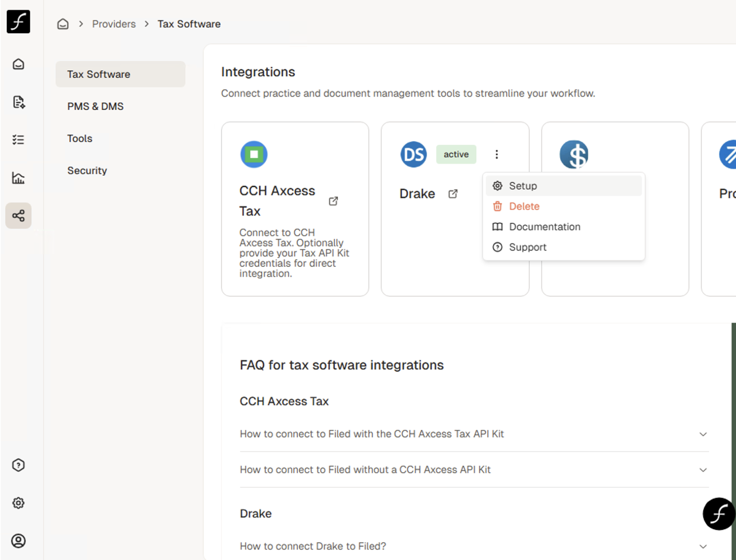This screenshot has height=560, width=736.
Task: Open CCH Axcess Tax external link icon
Action: [333, 201]
